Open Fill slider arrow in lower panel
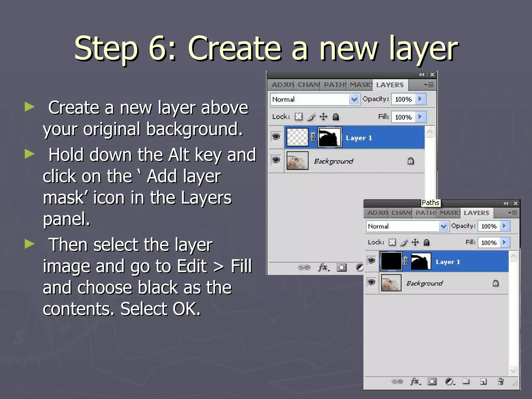 tap(505, 242)
